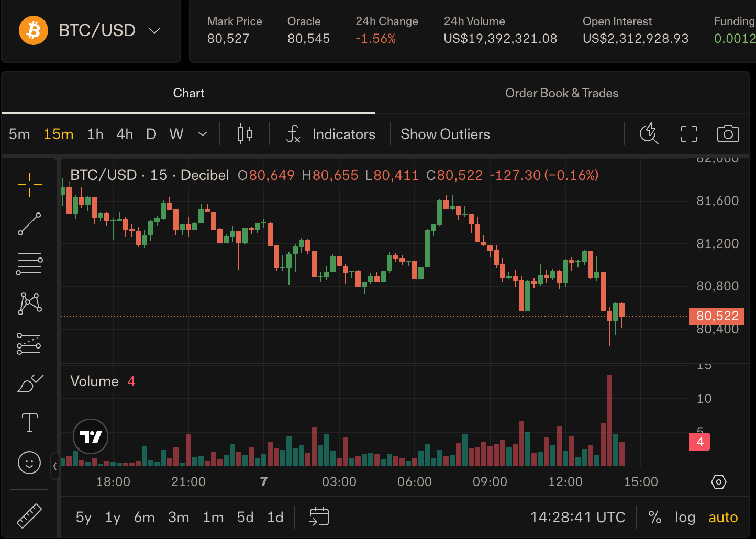Select the text annotation tool
The image size is (756, 539).
tap(30, 423)
